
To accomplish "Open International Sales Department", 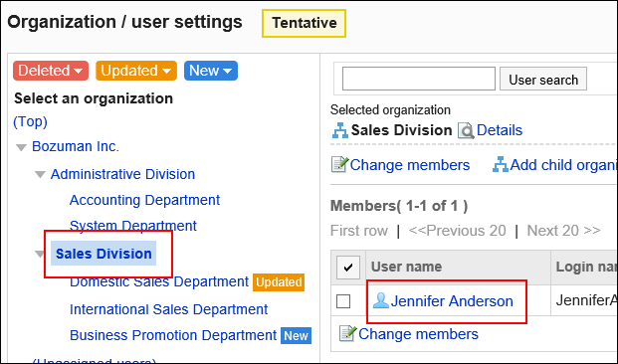I will (169, 309).
